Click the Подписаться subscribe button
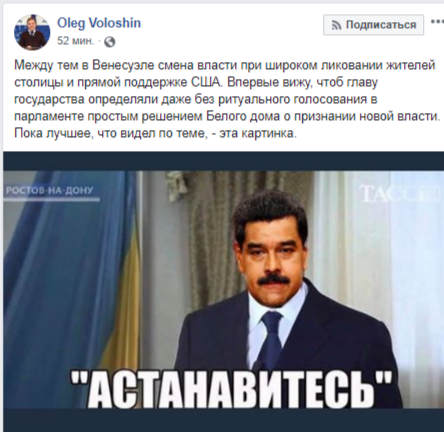444x432 pixels. coord(373,25)
